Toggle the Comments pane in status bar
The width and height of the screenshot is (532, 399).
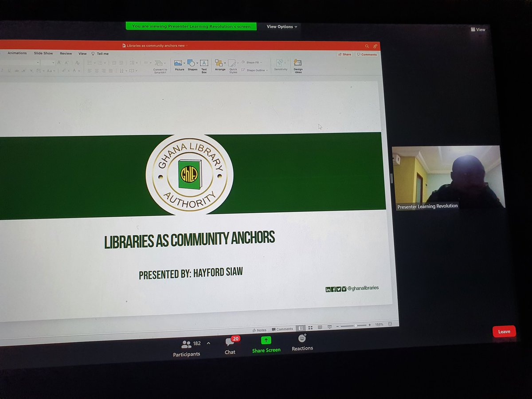tap(282, 329)
